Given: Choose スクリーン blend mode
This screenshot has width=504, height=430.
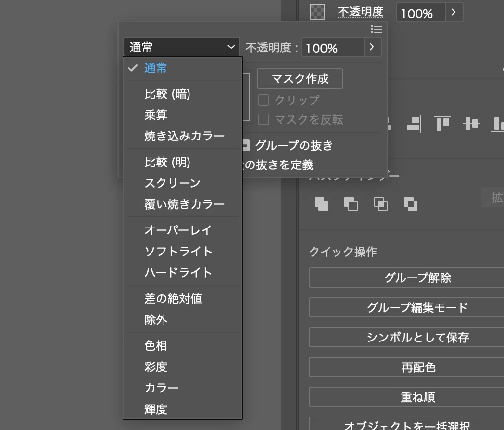Looking at the screenshot, I should [183, 183].
